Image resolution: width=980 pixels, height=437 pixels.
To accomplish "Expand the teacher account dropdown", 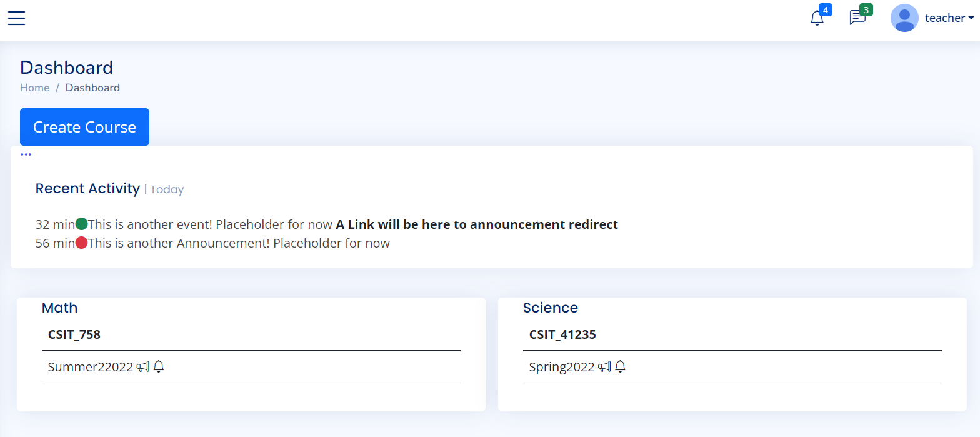I will [x=949, y=18].
